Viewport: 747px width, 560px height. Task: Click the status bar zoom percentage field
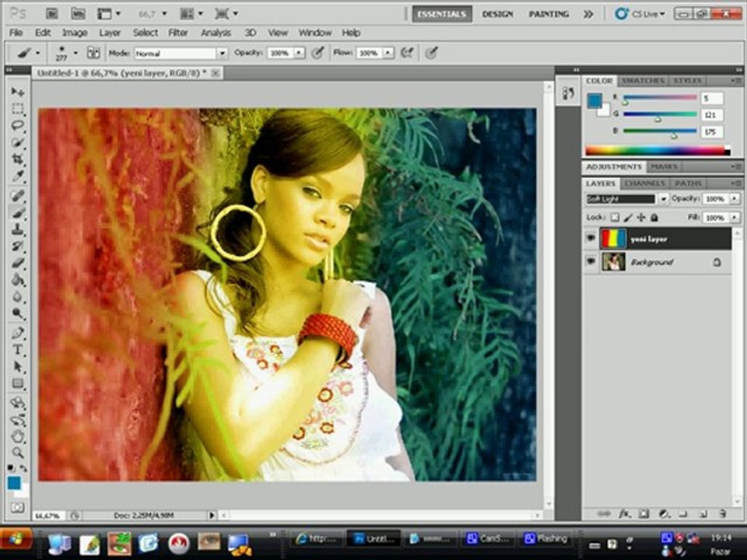click(x=48, y=516)
